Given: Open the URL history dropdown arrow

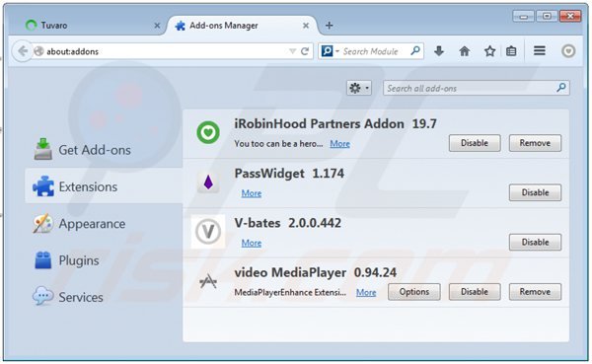Looking at the screenshot, I should click(292, 51).
